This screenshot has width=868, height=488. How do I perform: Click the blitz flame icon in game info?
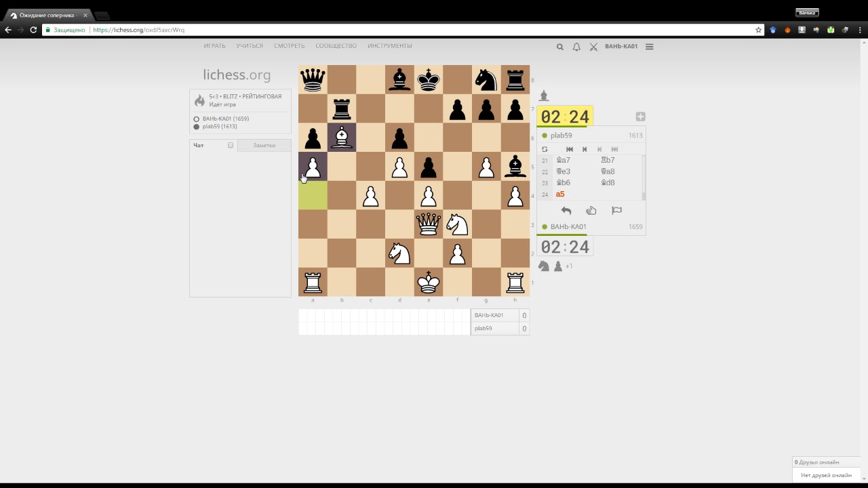[x=199, y=100]
